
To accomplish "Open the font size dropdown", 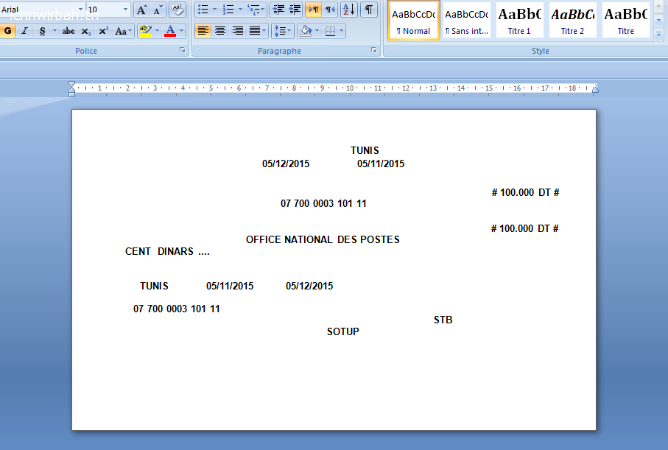I will click(x=125, y=9).
